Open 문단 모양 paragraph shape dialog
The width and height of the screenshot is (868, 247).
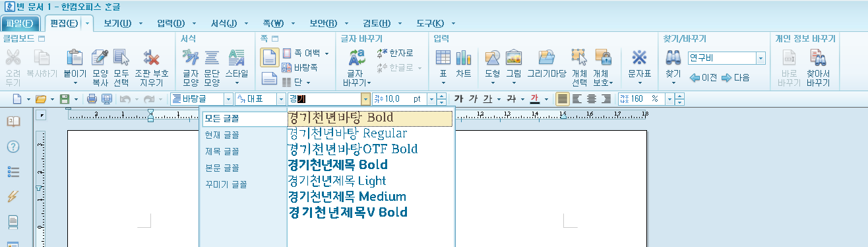point(212,58)
